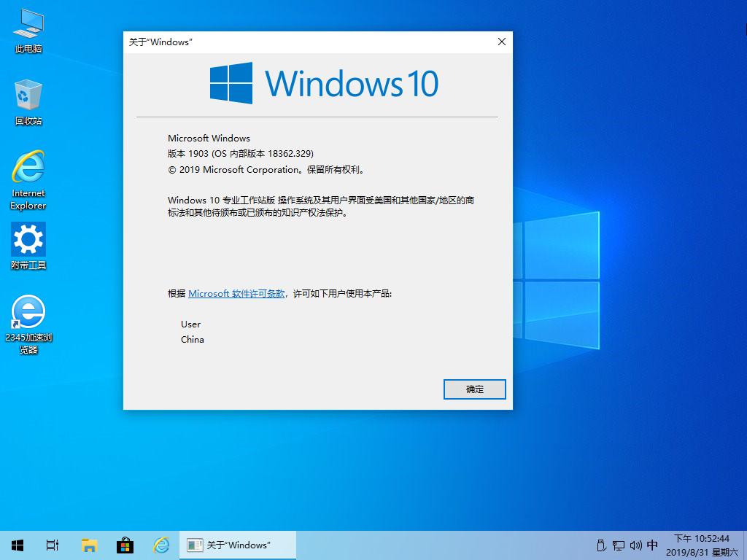Open the clock showing 下午 10:52:44
Image resolution: width=747 pixels, height=560 pixels.
pyautogui.click(x=702, y=545)
